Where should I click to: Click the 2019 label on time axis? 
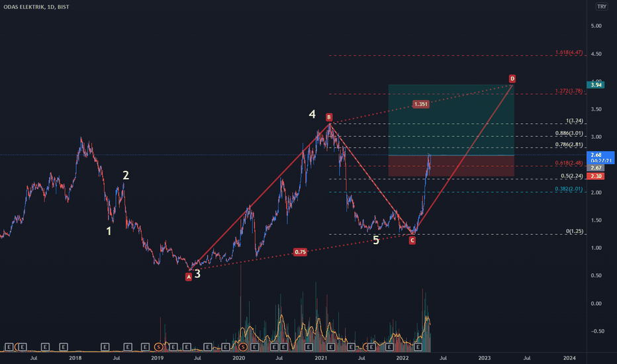click(157, 358)
